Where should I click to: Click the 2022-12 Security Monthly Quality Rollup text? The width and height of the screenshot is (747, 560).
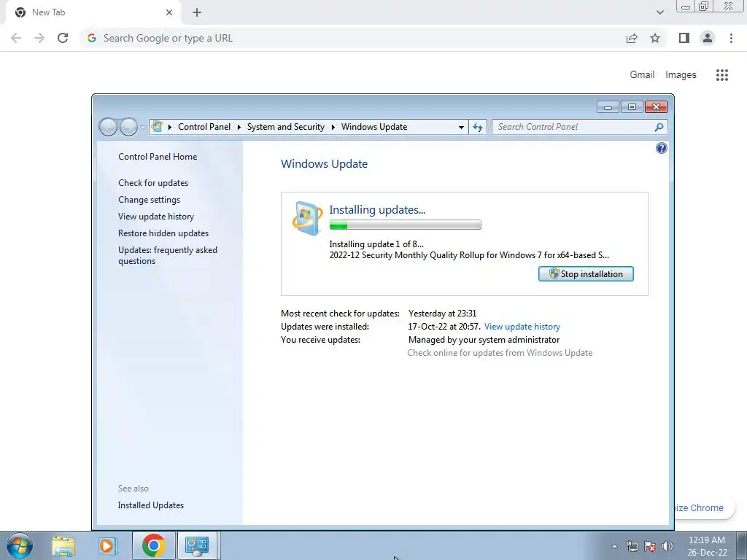click(469, 255)
